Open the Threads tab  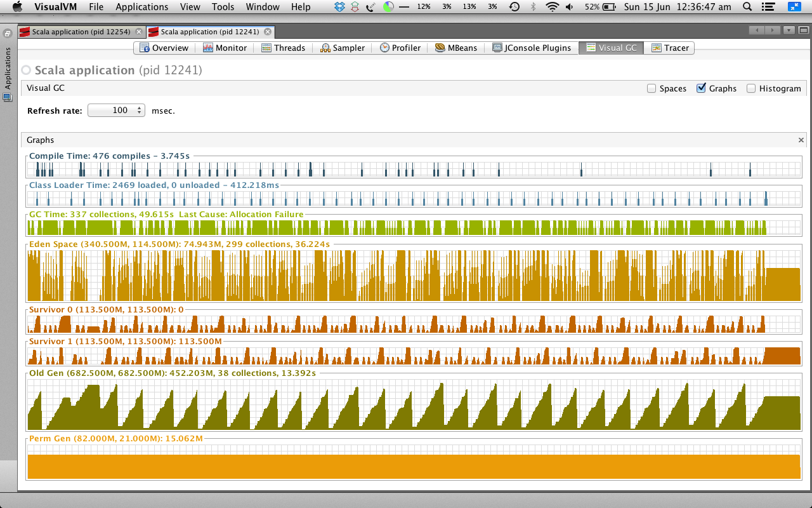(284, 48)
